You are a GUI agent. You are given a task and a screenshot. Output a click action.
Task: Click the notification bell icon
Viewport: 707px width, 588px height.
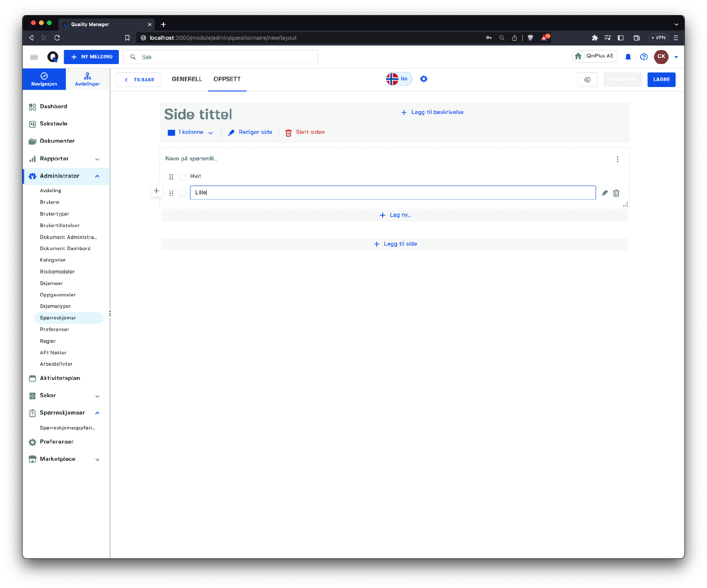tap(628, 57)
